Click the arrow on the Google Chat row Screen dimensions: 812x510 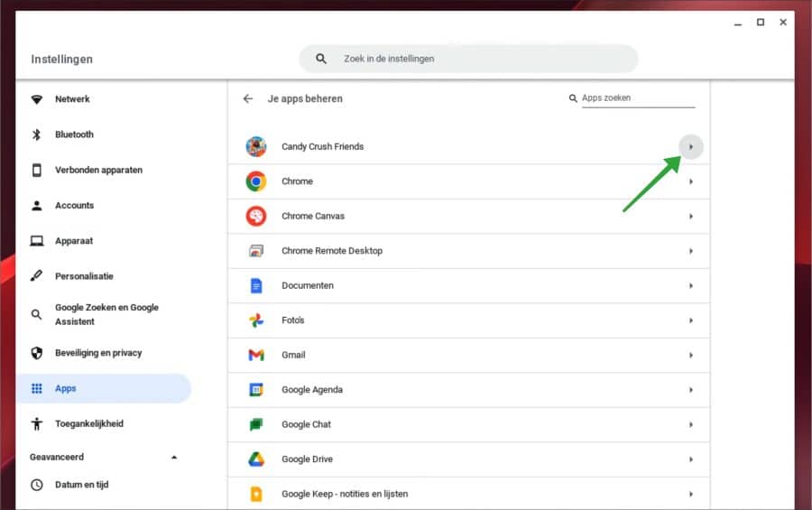691,424
